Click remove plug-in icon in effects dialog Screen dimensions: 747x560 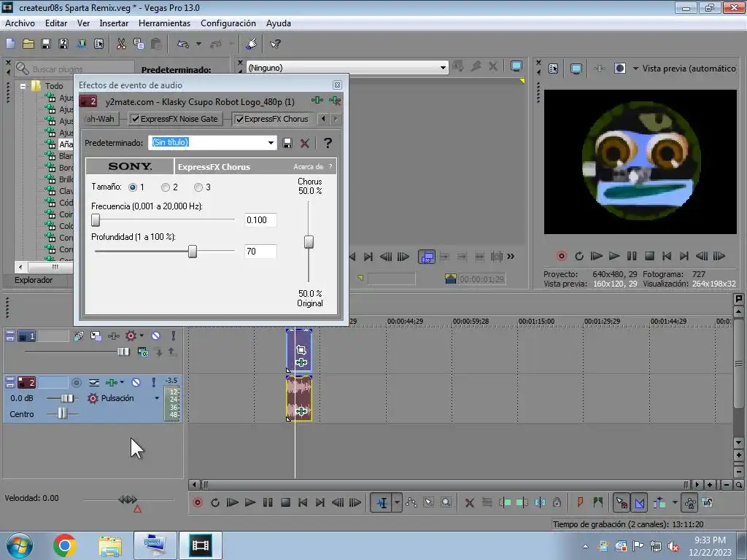[335, 101]
